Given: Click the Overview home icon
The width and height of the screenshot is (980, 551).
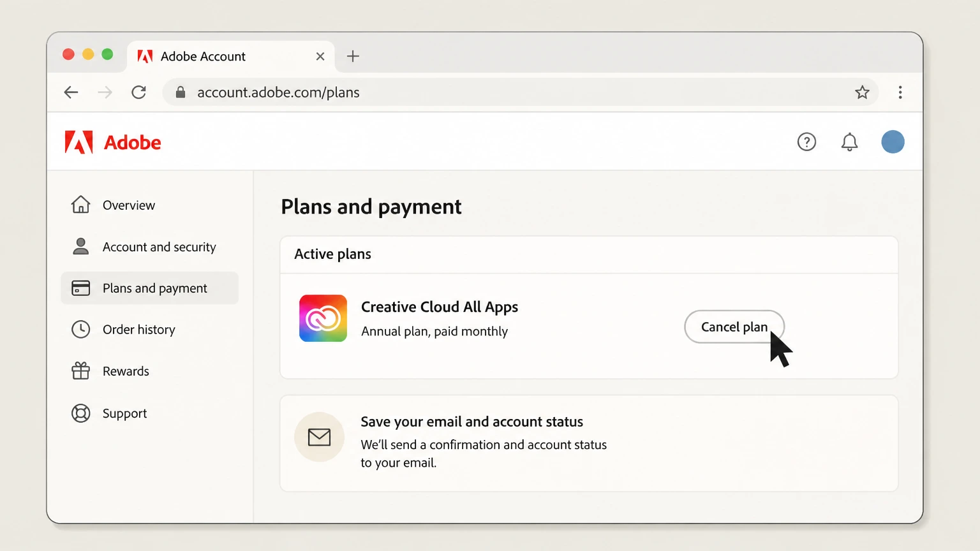Looking at the screenshot, I should (81, 205).
